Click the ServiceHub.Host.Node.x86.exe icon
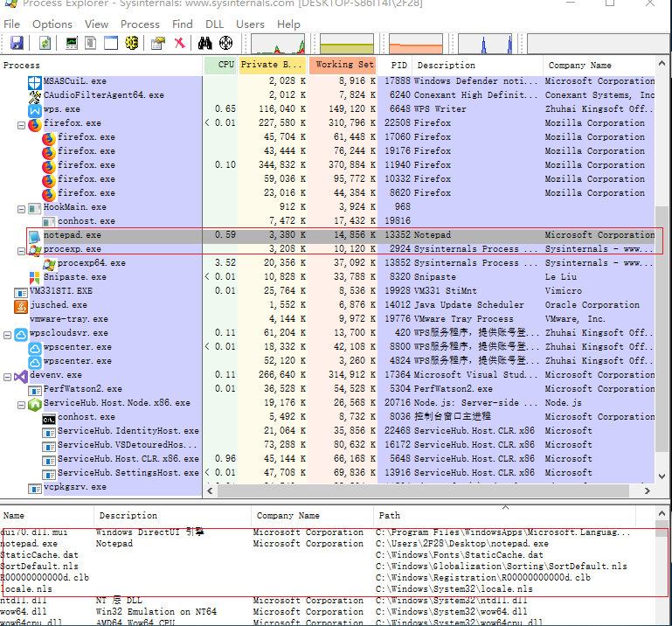The image size is (672, 626). pos(35,404)
